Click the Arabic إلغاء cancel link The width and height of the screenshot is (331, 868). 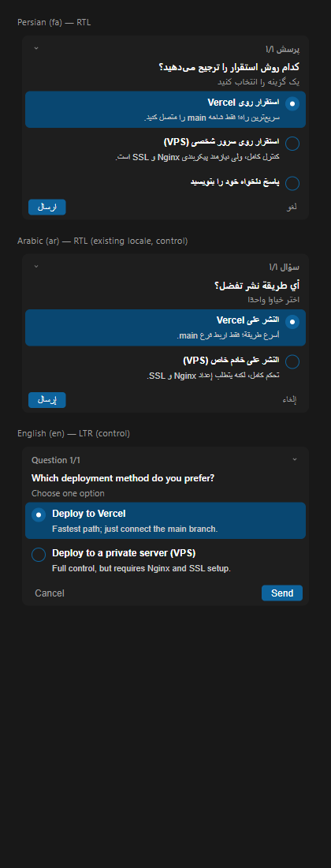(x=289, y=400)
